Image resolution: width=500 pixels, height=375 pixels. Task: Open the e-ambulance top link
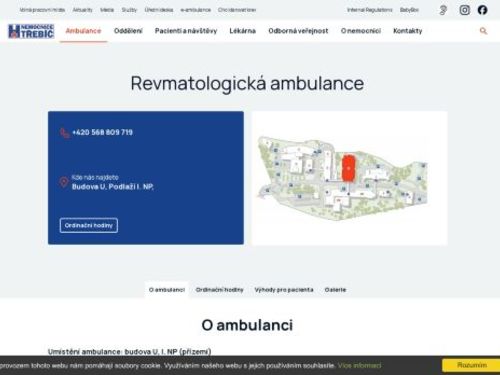(196, 10)
